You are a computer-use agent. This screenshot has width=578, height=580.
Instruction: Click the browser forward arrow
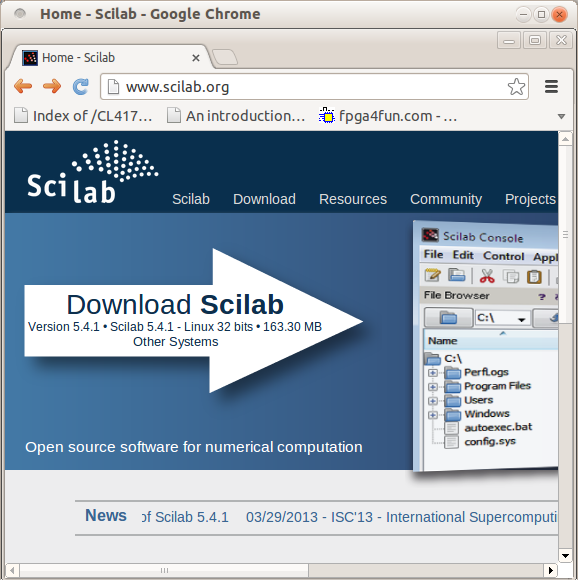[52, 87]
